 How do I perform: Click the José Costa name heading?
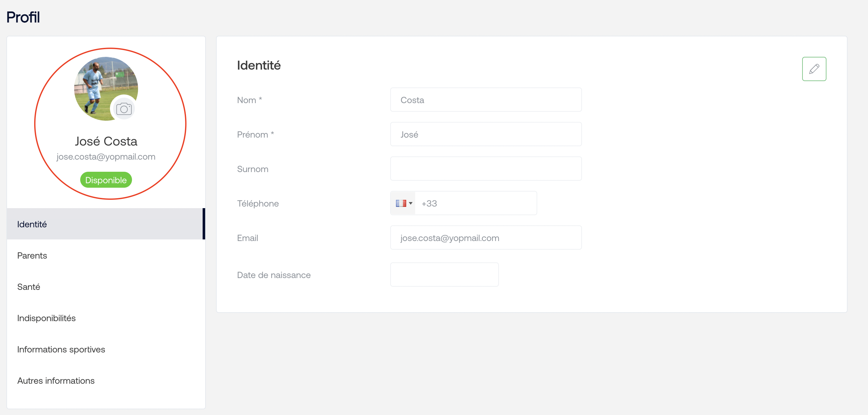[x=106, y=141]
